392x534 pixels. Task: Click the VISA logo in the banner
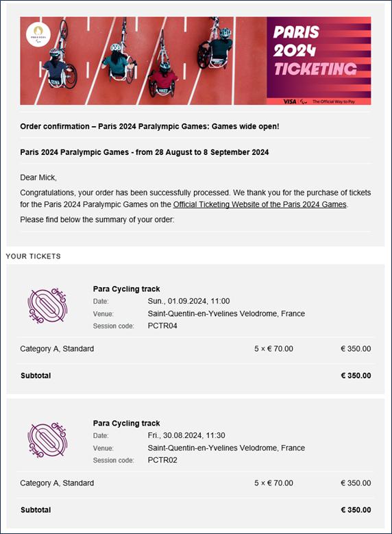pos(289,101)
